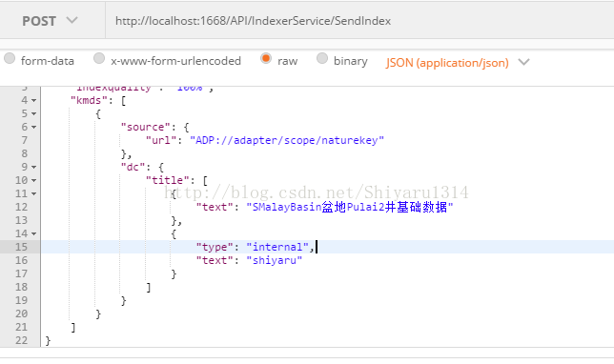This screenshot has height=364, width=614.
Task: Click the closing bracket on line 21
Action: point(73,327)
